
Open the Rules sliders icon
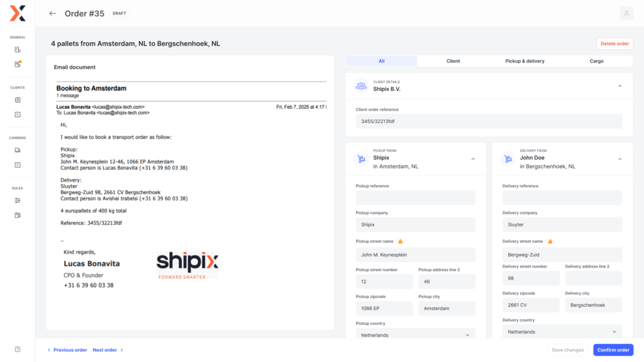tap(18, 200)
